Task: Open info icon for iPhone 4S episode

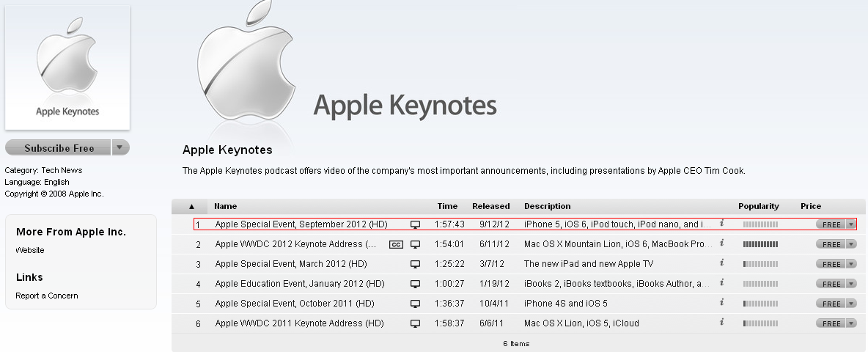Action: 721,303
